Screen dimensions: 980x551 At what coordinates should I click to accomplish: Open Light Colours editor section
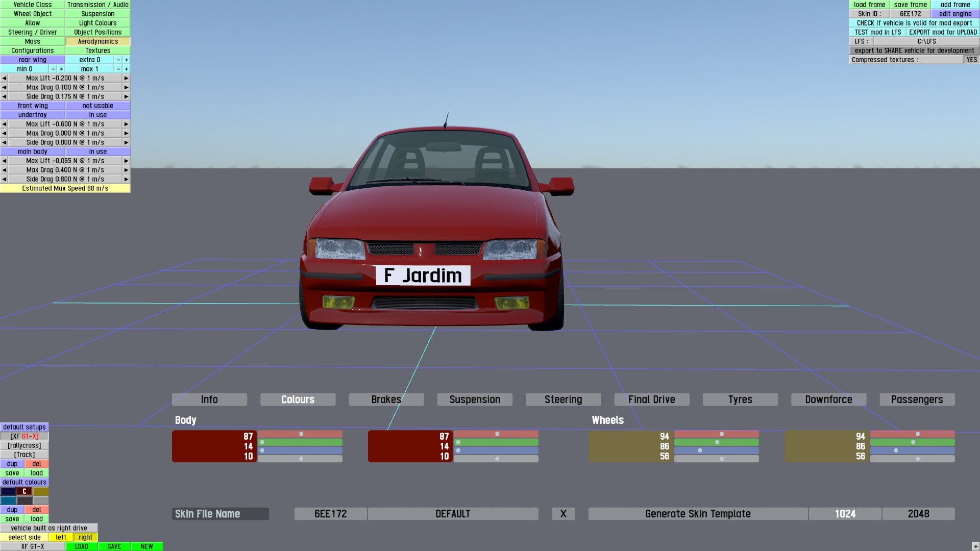[x=97, y=23]
